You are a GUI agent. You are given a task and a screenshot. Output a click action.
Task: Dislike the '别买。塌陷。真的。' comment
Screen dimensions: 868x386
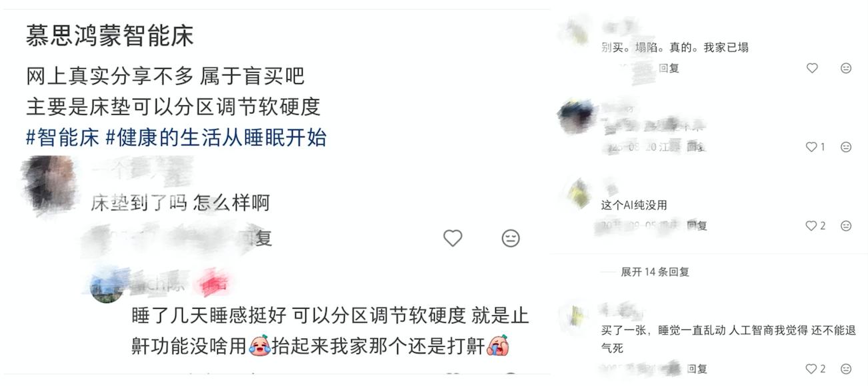(x=846, y=68)
